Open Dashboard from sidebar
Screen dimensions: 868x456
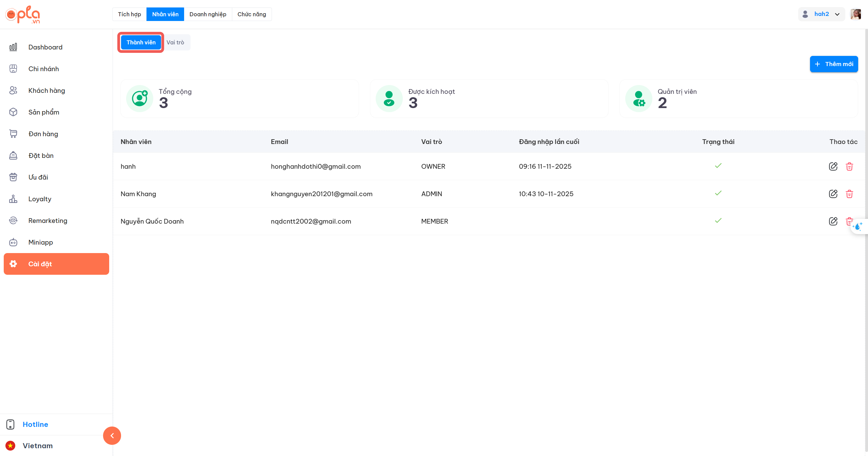[x=45, y=47]
